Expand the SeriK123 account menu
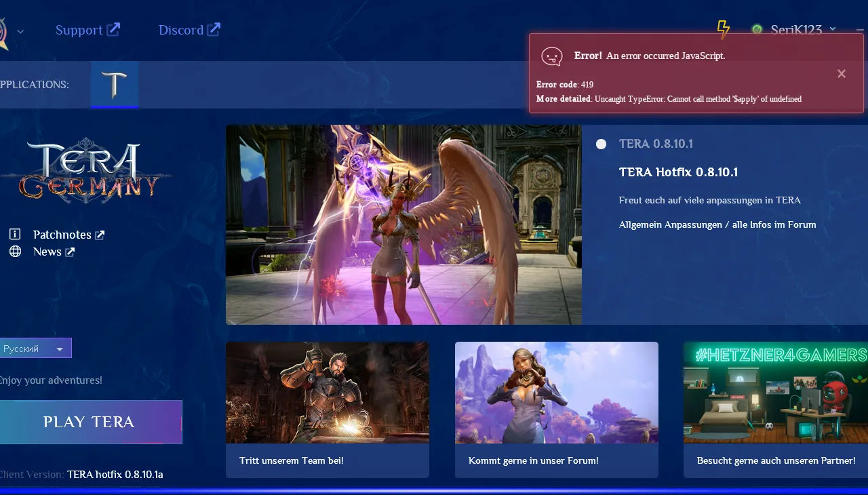 click(833, 29)
